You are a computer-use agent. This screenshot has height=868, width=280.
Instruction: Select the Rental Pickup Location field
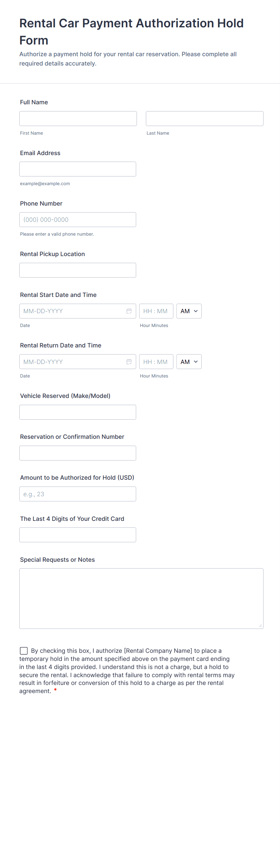pos(78,270)
